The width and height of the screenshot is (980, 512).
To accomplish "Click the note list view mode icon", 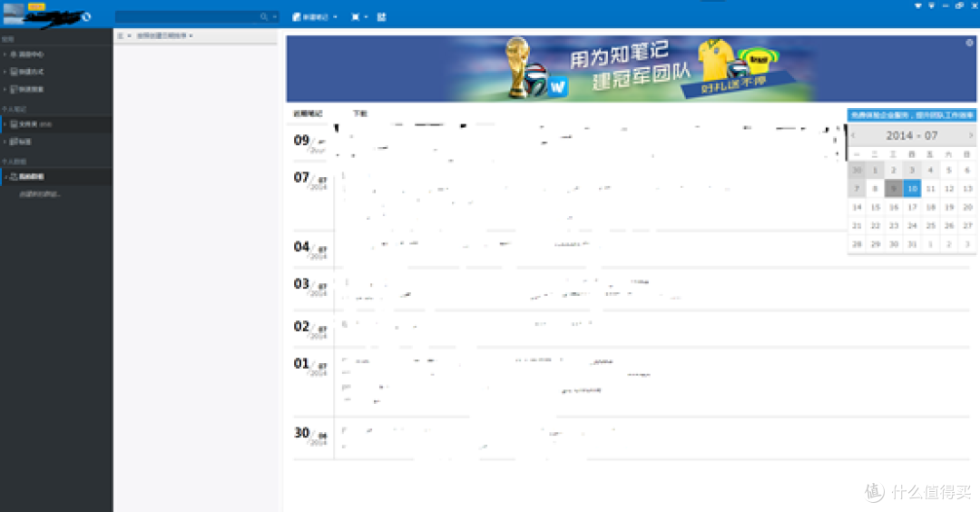I will 121,35.
